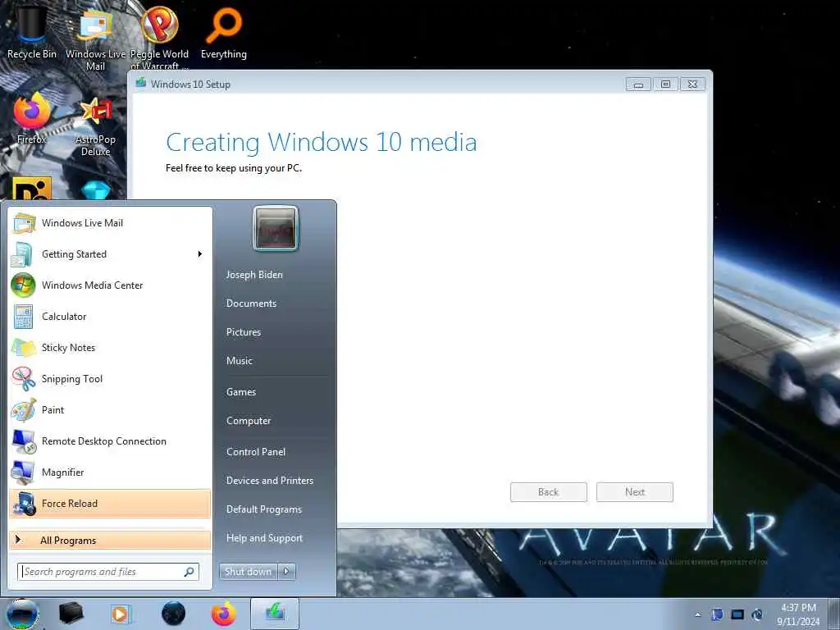The width and height of the screenshot is (840, 630).
Task: Switch to Windows 10 Setup taskbar button
Action: (275, 614)
